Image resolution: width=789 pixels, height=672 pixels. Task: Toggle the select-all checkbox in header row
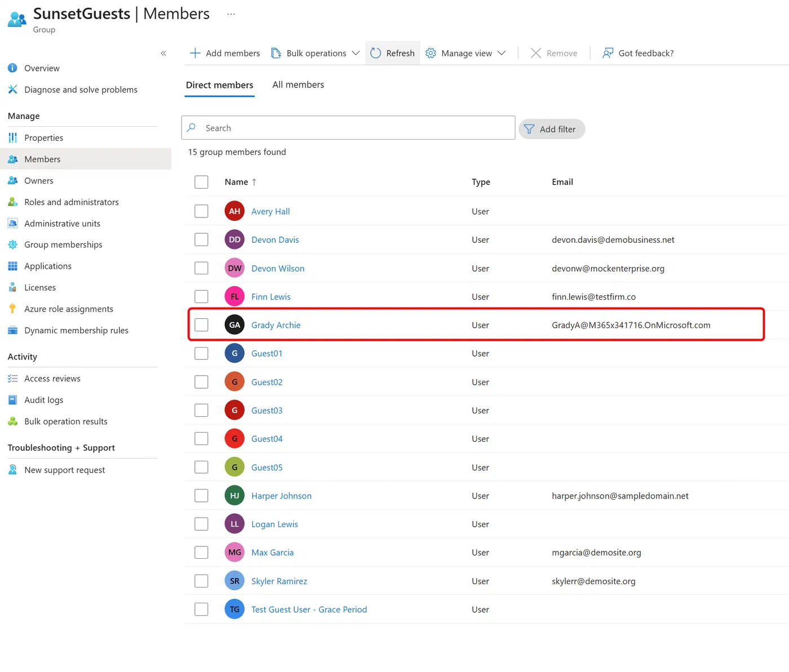(x=201, y=182)
